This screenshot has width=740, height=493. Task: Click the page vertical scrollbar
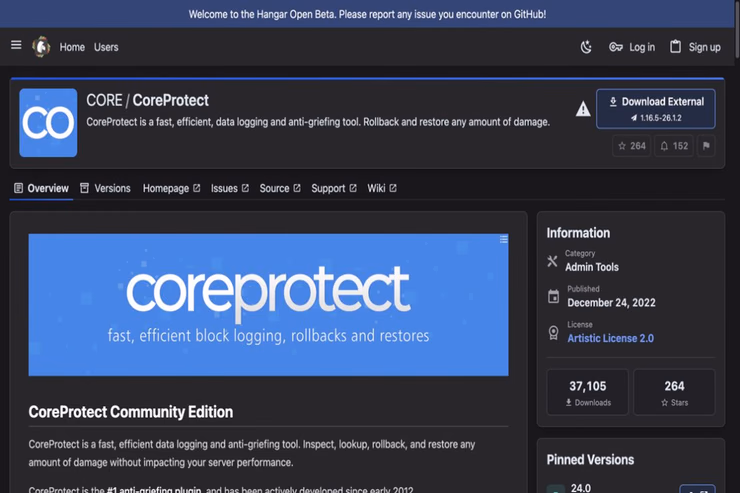(737, 28)
